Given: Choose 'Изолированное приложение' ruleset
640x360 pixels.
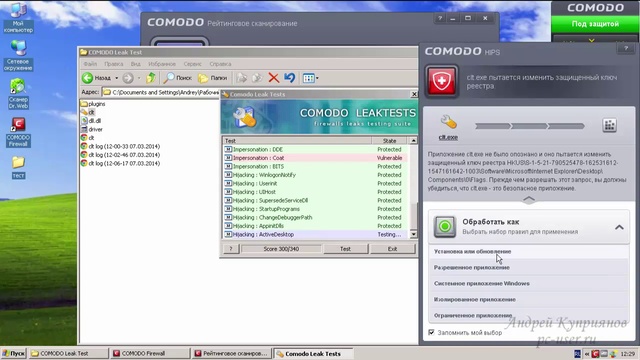Looking at the screenshot, I should (x=529, y=299).
